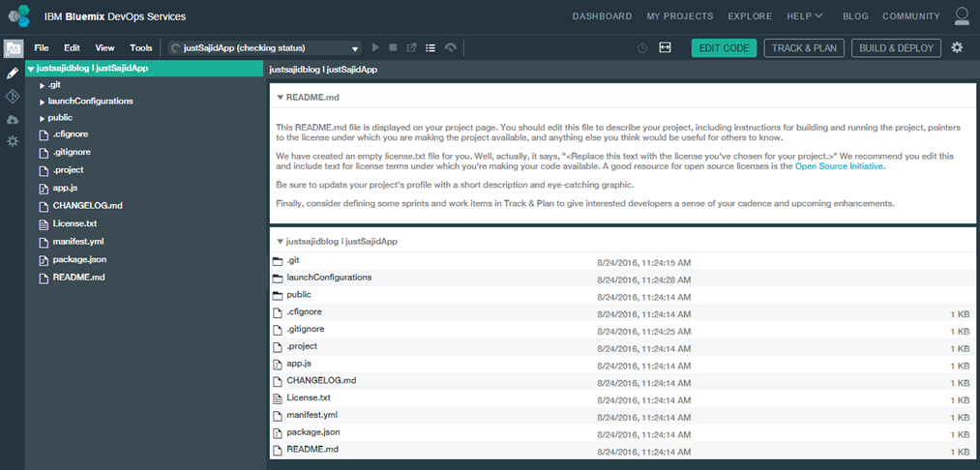Open the View menu
Screen dimensions: 980x470
(x=105, y=48)
